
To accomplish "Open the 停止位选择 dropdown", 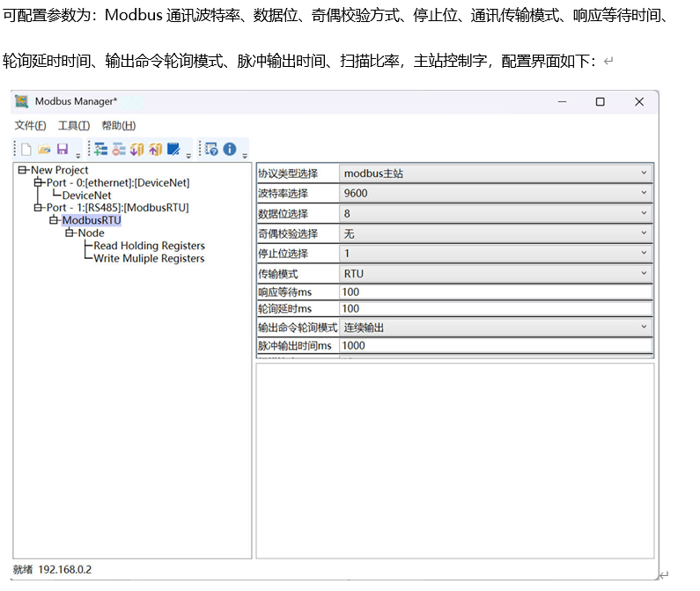I will coord(496,254).
